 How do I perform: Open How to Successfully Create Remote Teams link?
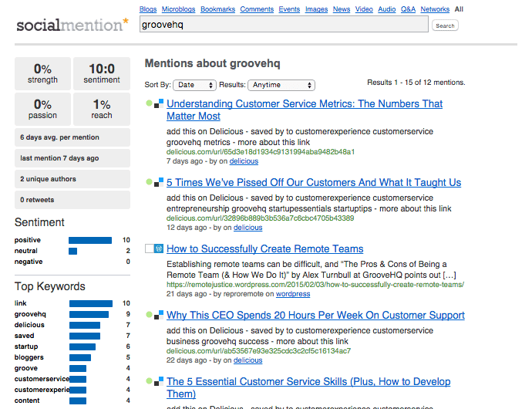click(x=264, y=248)
